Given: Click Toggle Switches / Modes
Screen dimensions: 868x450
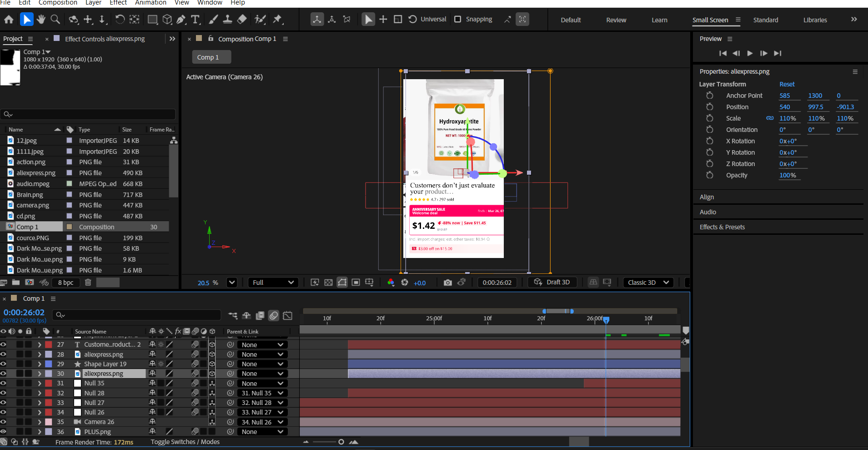Looking at the screenshot, I should point(185,442).
